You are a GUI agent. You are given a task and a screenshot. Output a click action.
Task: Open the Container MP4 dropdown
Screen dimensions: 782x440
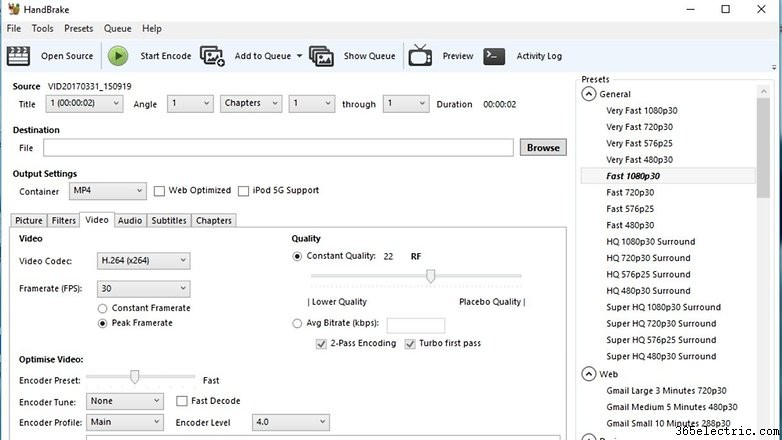point(108,191)
